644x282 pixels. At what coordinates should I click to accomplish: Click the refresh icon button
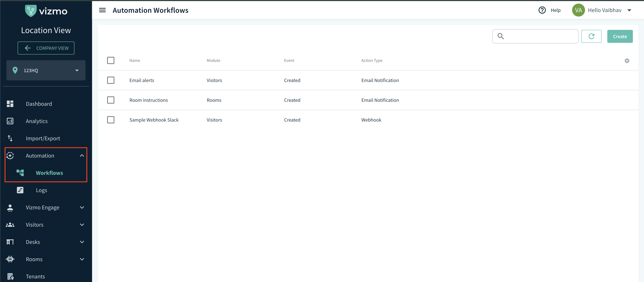pyautogui.click(x=591, y=37)
